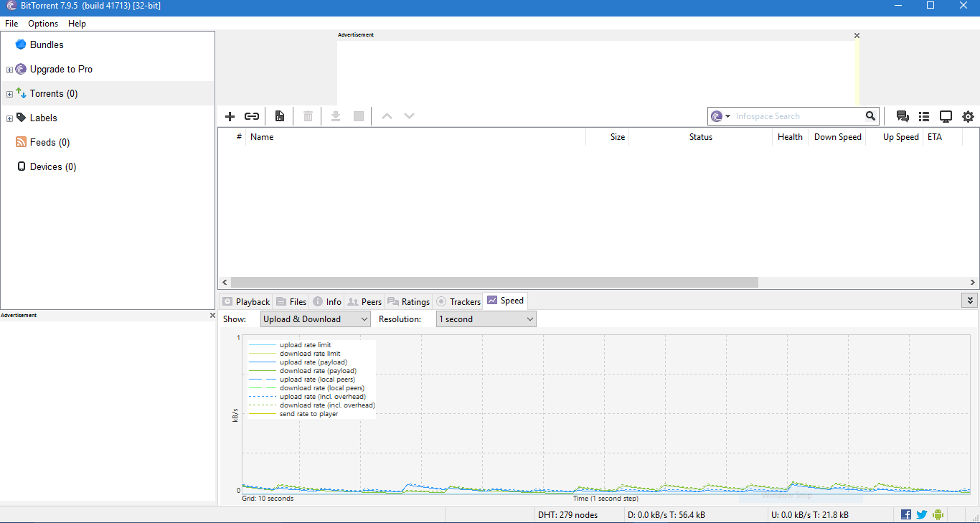Close the left sidebar advertisement
Viewport: 980px width, 523px height.
[x=212, y=315]
